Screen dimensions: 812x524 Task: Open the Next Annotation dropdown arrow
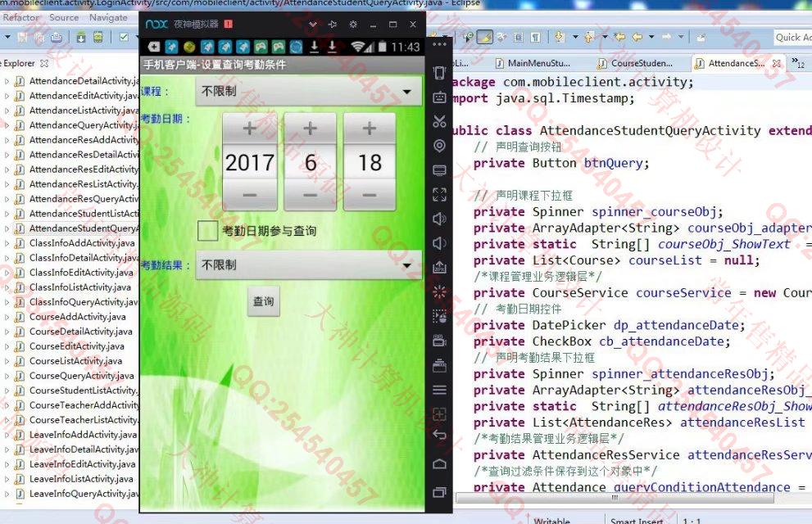click(x=575, y=37)
